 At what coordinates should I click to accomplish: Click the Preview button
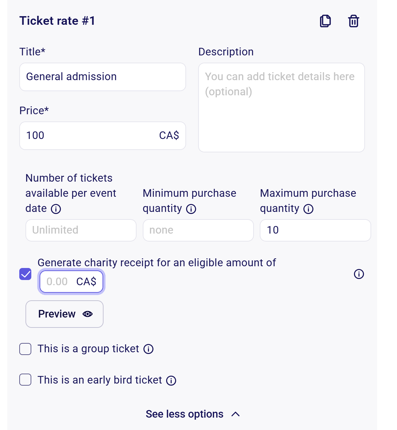click(64, 314)
